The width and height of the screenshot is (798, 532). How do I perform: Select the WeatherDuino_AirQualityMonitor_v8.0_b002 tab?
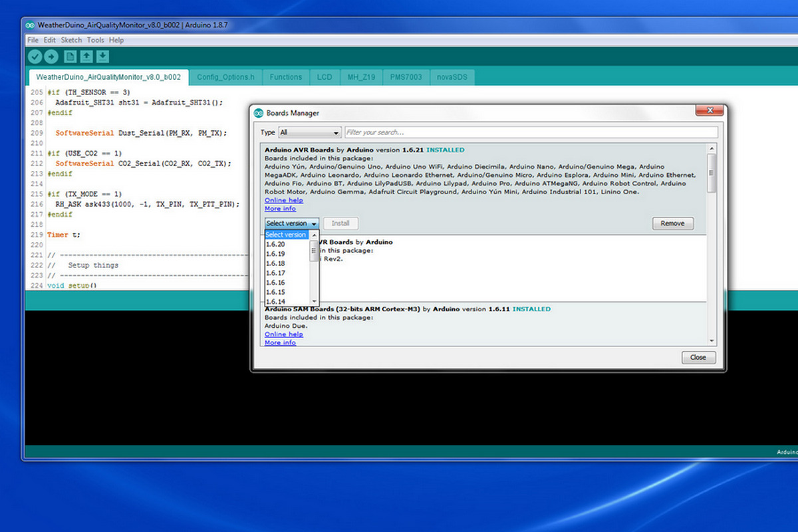point(108,77)
